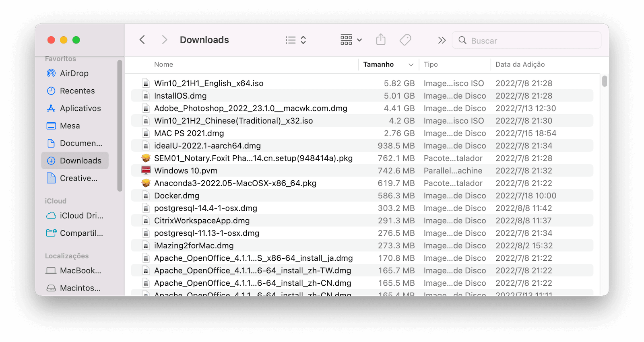This screenshot has width=644, height=342.
Task: Click the Aplicativos sidebar icon
Action: point(51,108)
